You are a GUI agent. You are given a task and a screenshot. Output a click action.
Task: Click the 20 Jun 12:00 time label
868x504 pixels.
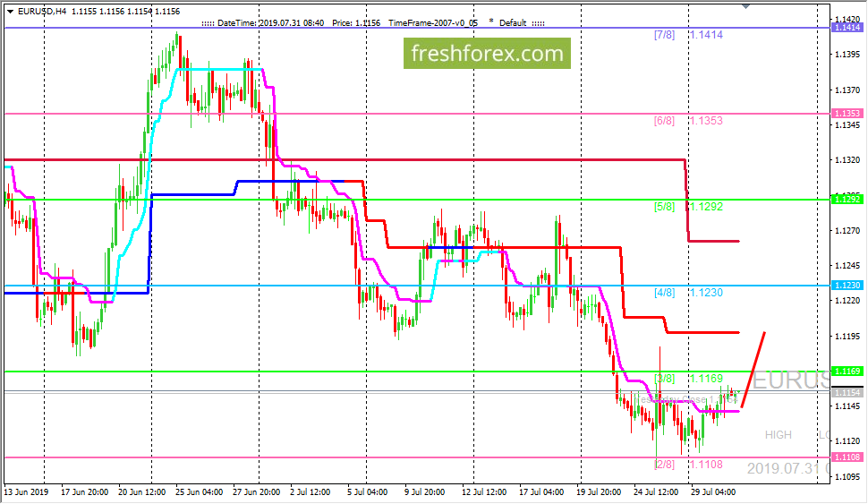tap(141, 491)
